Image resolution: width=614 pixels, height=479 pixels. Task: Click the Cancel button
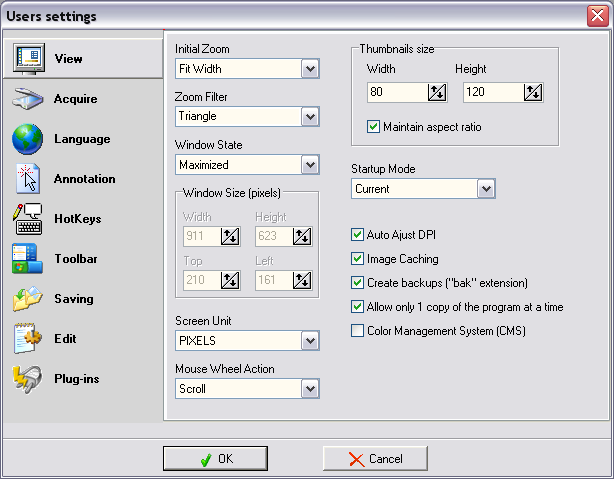pyautogui.click(x=375, y=458)
